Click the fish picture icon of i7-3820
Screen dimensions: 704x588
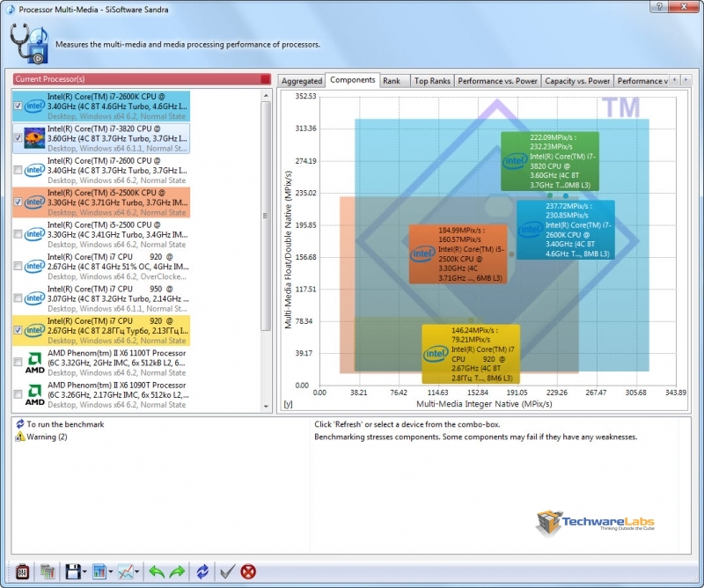pos(34,138)
